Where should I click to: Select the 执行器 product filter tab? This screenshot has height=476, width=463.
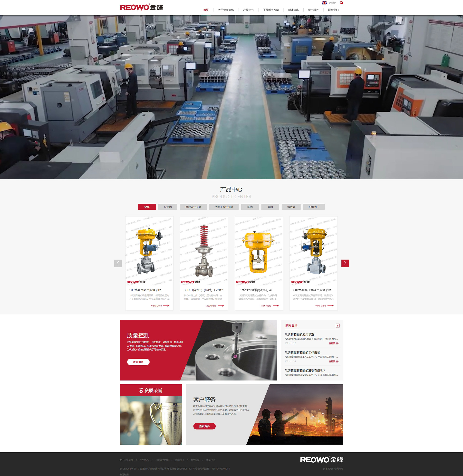click(x=291, y=207)
